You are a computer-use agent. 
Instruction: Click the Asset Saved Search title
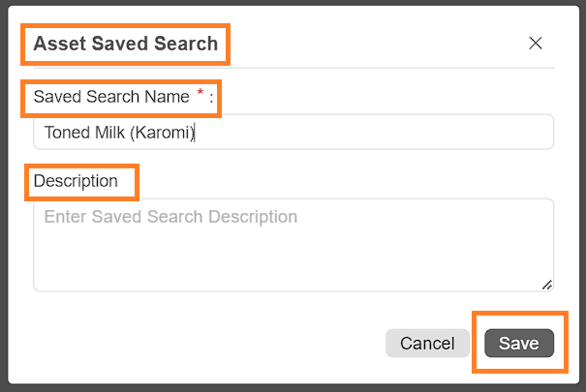(x=125, y=44)
